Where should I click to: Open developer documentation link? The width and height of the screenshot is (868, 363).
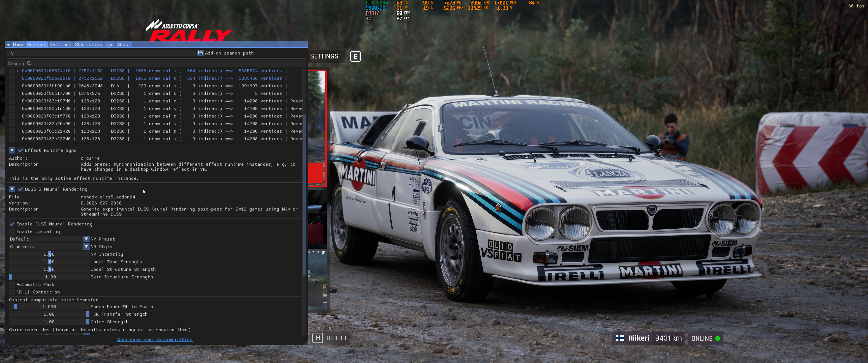pyautogui.click(x=154, y=339)
